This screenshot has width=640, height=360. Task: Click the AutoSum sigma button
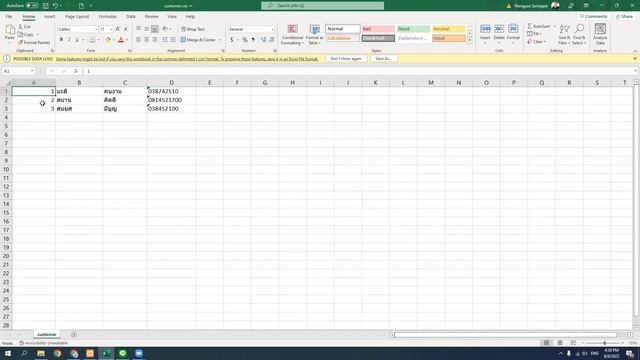point(538,26)
